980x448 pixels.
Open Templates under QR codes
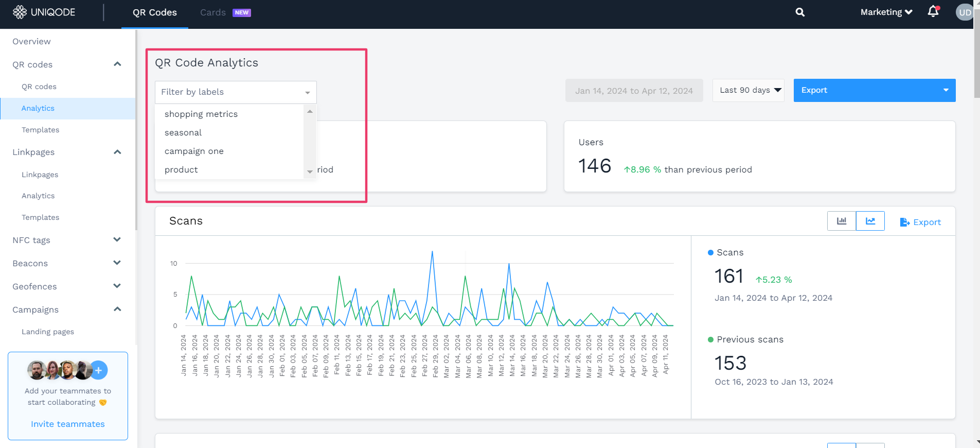pos(40,130)
